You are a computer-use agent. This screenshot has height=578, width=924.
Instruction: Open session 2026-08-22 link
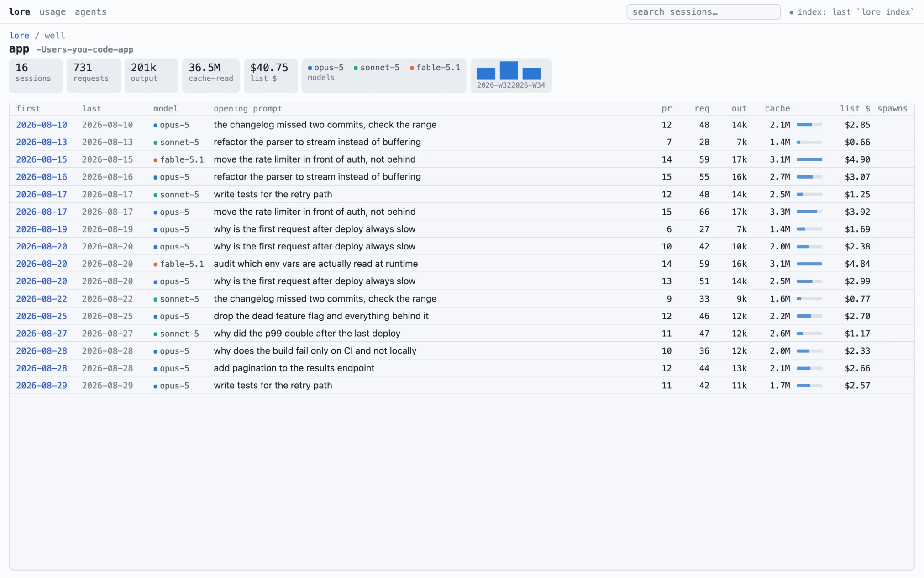[x=42, y=299]
